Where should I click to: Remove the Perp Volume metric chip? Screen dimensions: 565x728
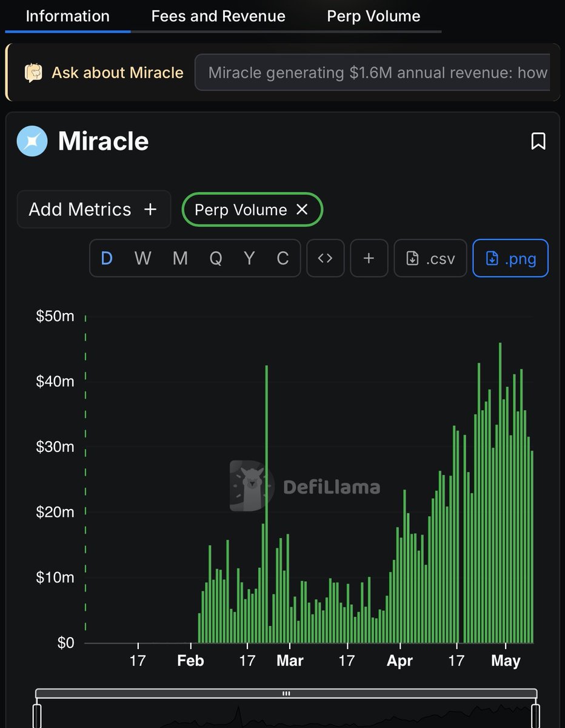(x=302, y=209)
